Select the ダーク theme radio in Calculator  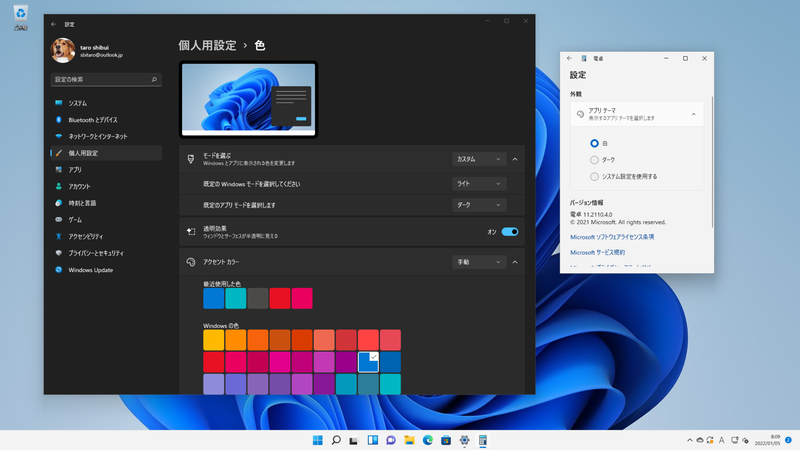tap(594, 160)
